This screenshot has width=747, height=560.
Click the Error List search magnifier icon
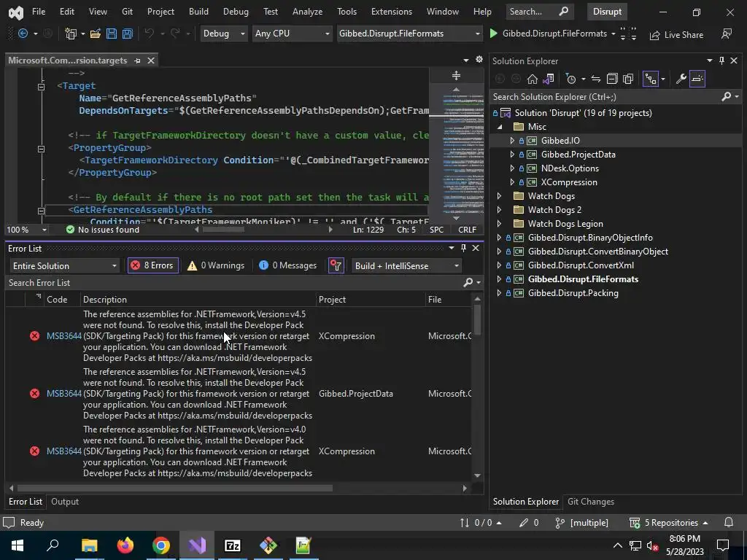tap(468, 282)
